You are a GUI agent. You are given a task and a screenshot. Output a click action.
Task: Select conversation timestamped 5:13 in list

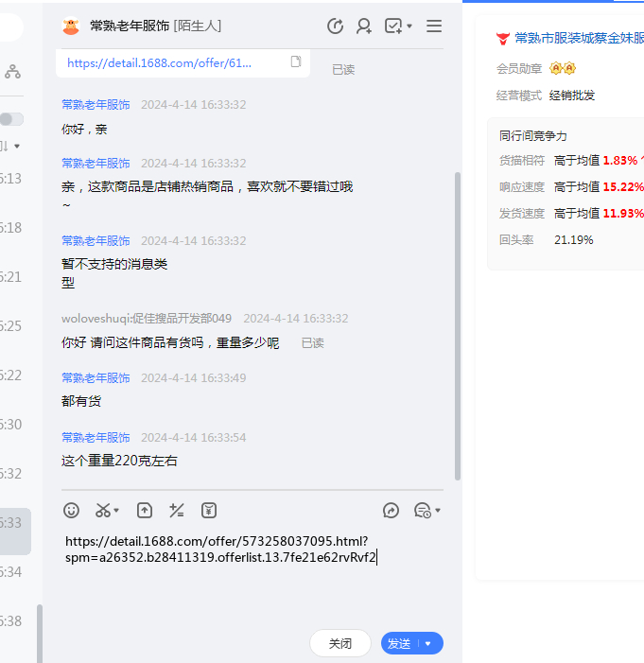point(10,179)
